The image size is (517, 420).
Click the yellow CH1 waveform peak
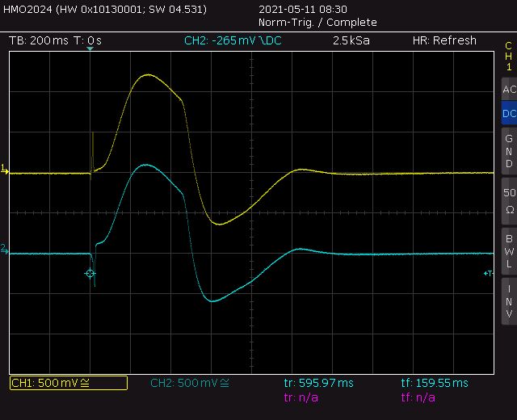pyautogui.click(x=147, y=75)
